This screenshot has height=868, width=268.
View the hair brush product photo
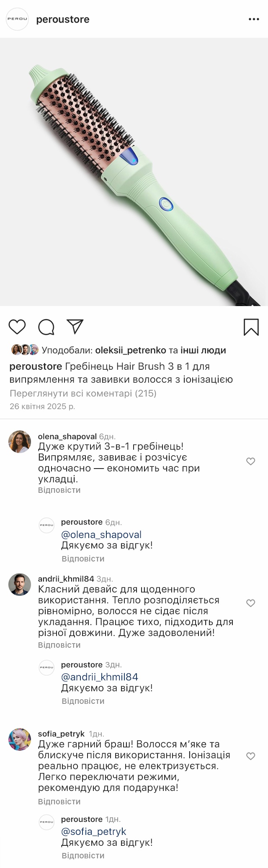[134, 172]
